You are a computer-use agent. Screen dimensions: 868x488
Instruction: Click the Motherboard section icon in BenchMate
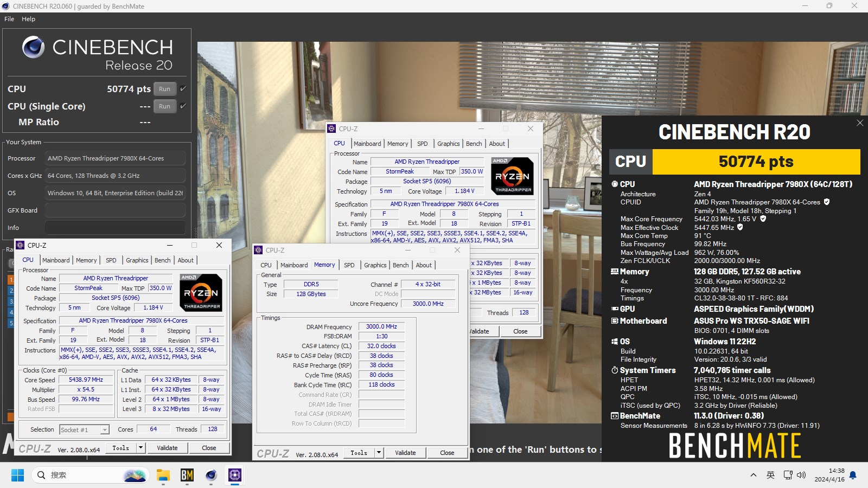(615, 320)
